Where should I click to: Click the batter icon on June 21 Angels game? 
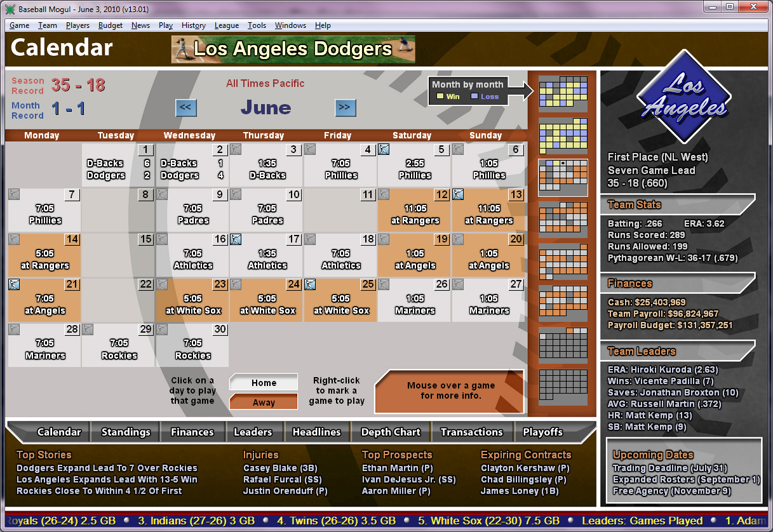tap(15, 284)
